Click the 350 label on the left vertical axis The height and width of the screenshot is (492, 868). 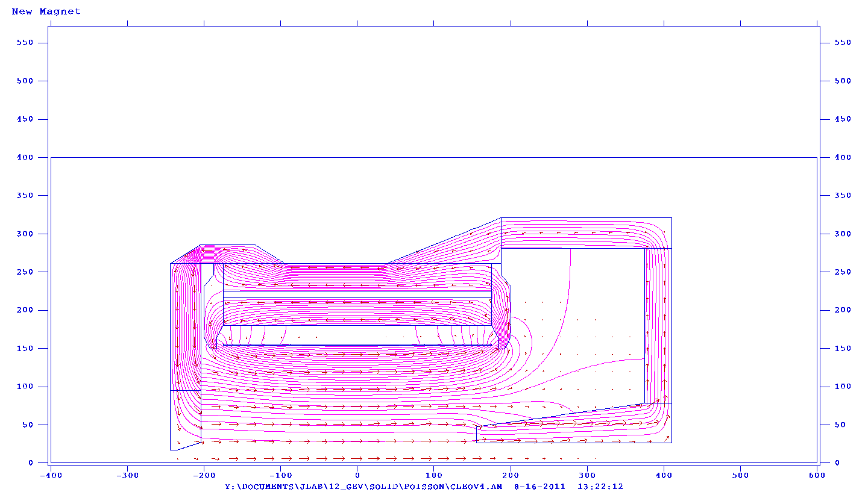(25, 196)
